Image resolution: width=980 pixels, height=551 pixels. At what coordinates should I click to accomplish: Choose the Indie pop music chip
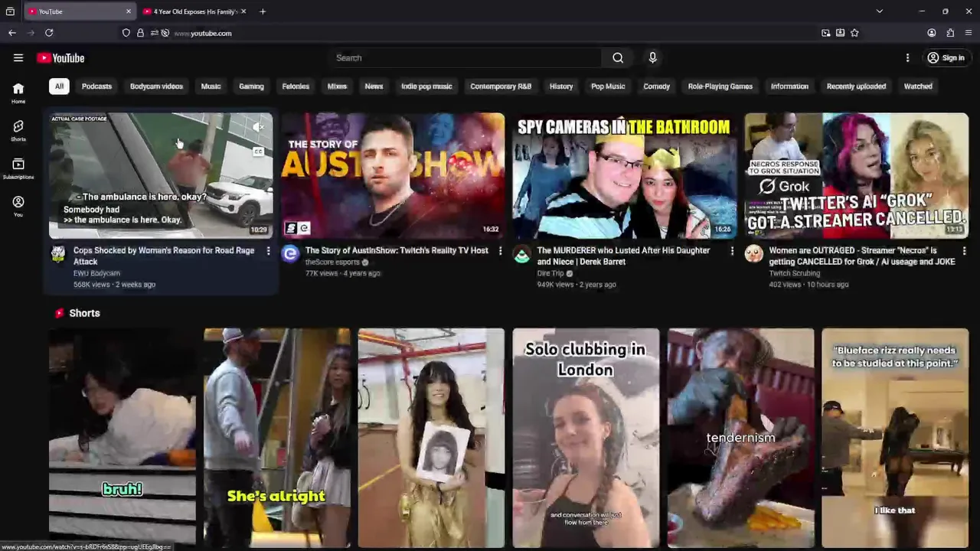click(426, 86)
